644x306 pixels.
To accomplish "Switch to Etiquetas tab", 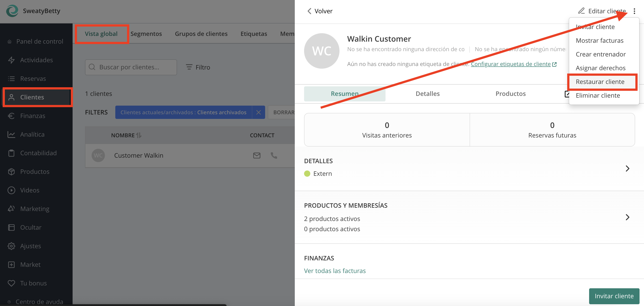I will pos(254,34).
